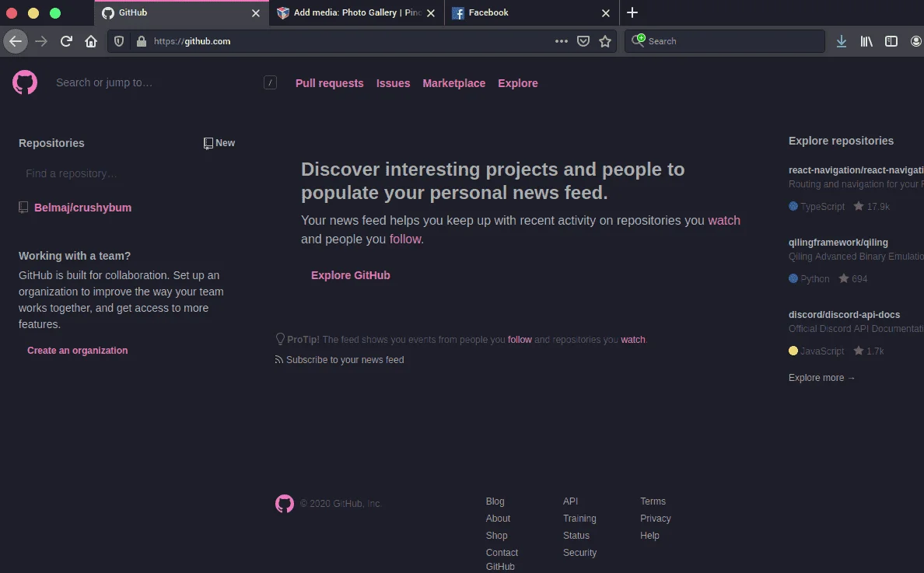Bookmark this page with the star icon
Viewport: 924px width, 573px height.
pos(605,41)
